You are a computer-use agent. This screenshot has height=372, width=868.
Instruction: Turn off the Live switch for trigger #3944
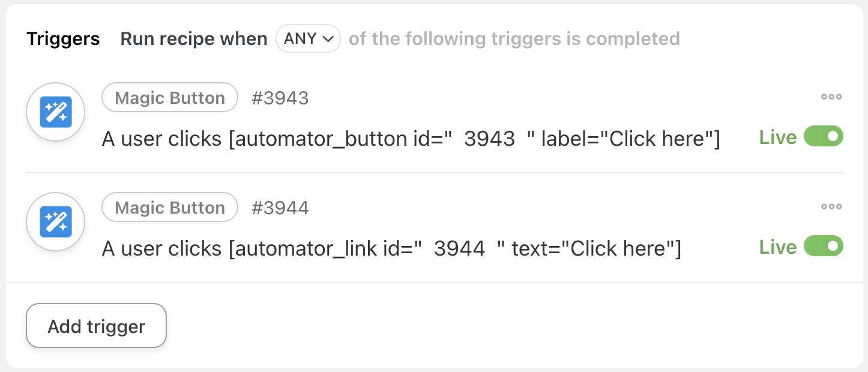(823, 247)
